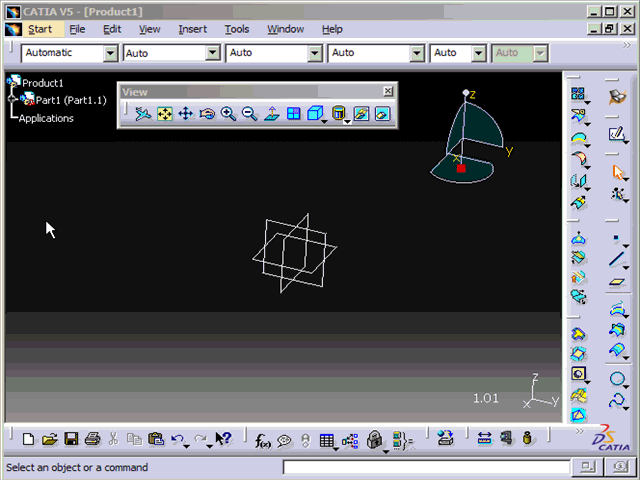The image size is (640, 480).
Task: Select the Rotate view tool
Action: pyautogui.click(x=207, y=113)
